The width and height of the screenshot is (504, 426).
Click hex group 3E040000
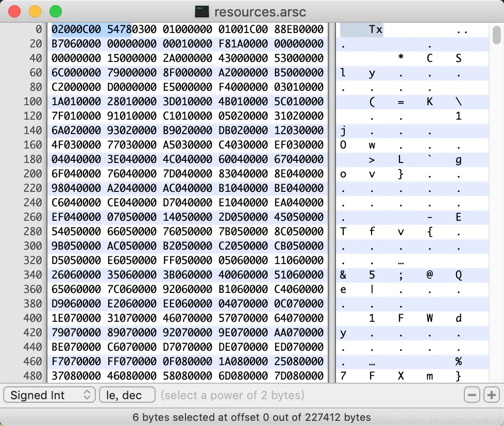(x=132, y=159)
